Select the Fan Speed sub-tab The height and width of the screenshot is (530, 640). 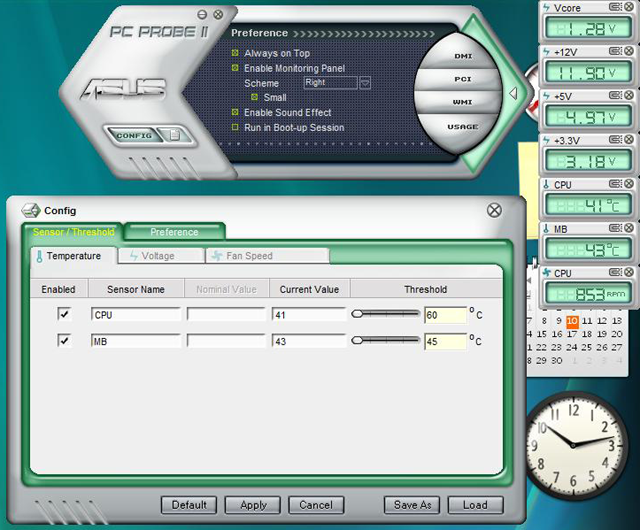(268, 256)
